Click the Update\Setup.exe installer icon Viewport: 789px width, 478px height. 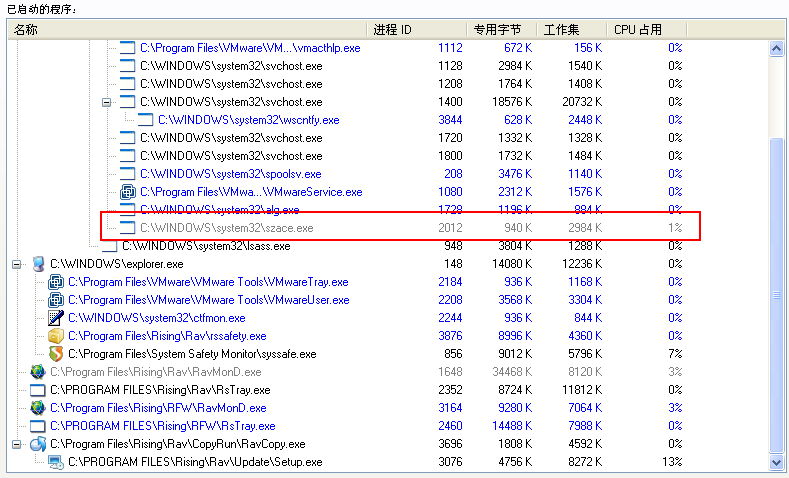56,462
